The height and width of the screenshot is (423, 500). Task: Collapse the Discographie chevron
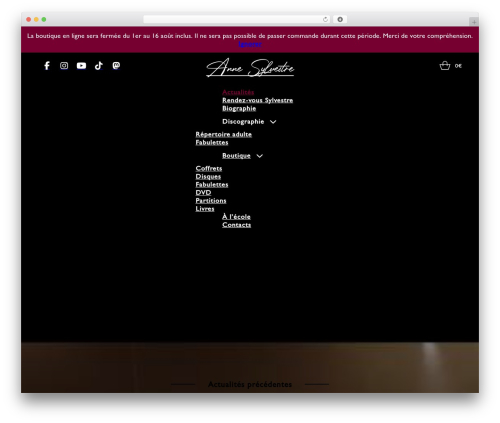pos(273,122)
